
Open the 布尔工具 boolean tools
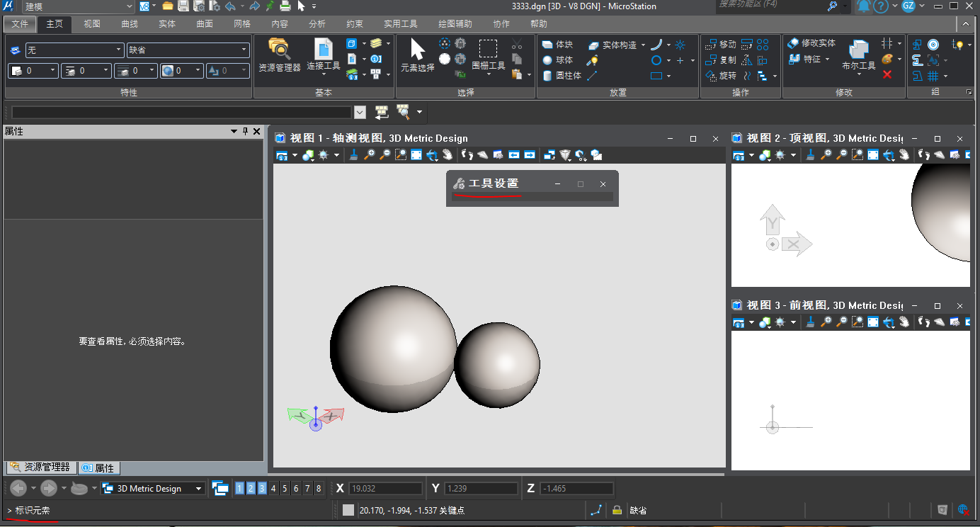tap(858, 55)
